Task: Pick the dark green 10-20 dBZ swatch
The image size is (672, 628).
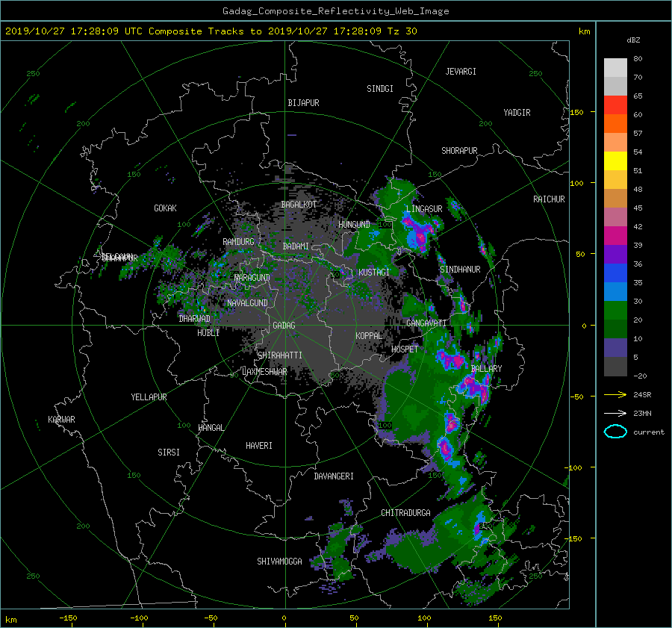Action: (x=615, y=329)
